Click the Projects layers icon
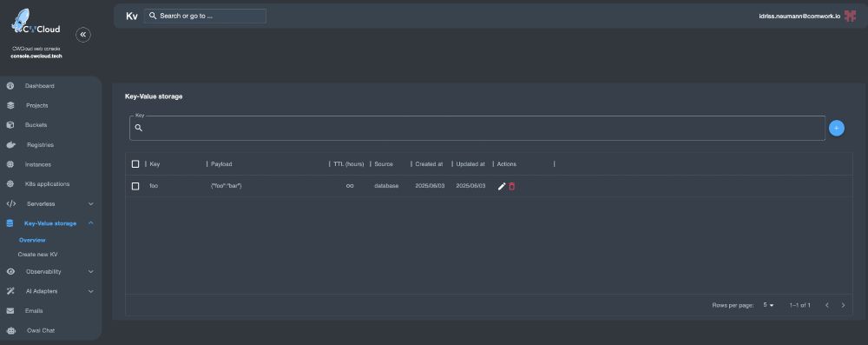868x345 pixels. 10,105
